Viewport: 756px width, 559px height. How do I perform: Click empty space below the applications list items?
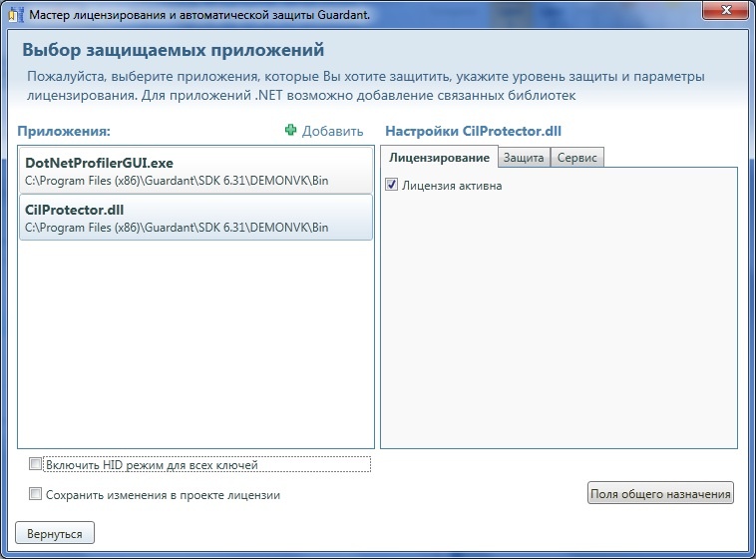(196, 349)
